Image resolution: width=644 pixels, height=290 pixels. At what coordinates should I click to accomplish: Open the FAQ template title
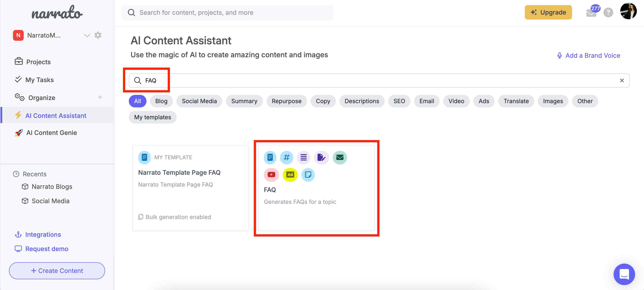[270, 190]
